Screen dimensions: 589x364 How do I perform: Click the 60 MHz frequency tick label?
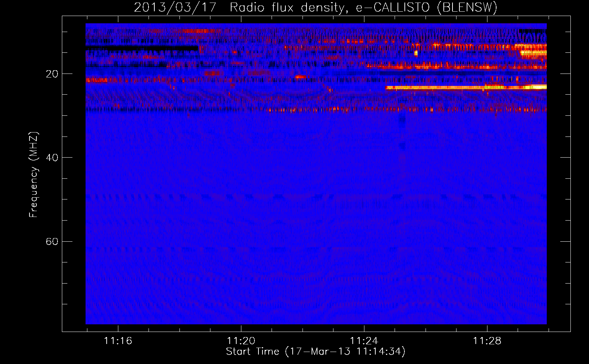pyautogui.click(x=52, y=241)
